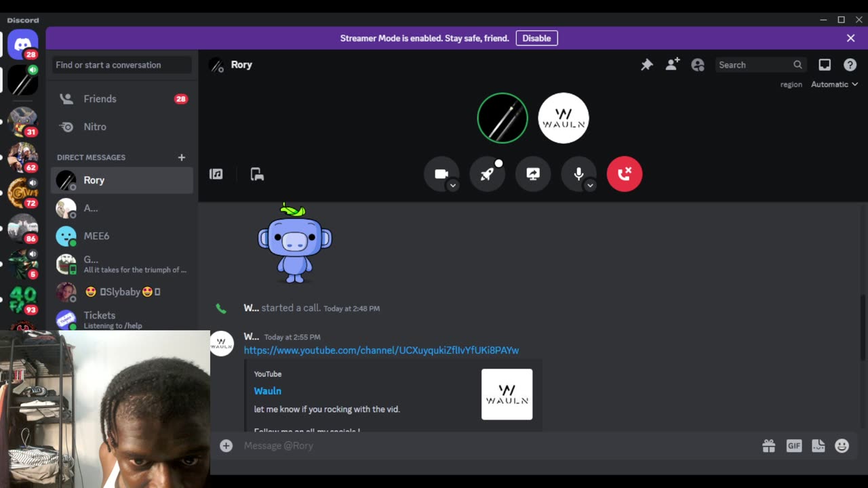
Task: Open server with 93 notifications badge
Action: click(x=22, y=300)
